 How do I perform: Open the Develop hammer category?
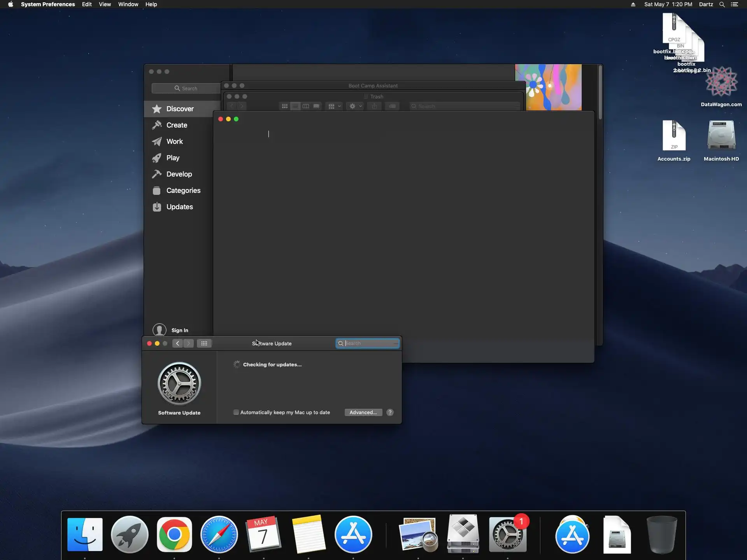click(179, 174)
